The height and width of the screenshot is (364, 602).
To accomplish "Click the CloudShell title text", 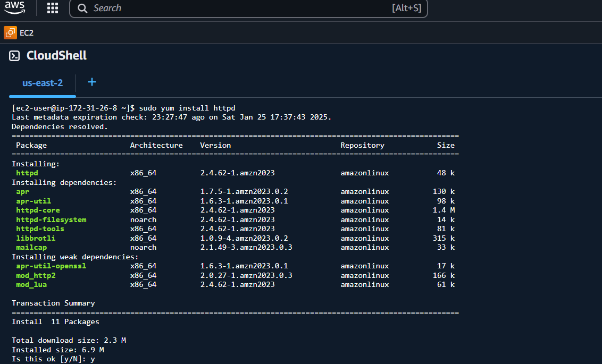I will (x=56, y=56).
